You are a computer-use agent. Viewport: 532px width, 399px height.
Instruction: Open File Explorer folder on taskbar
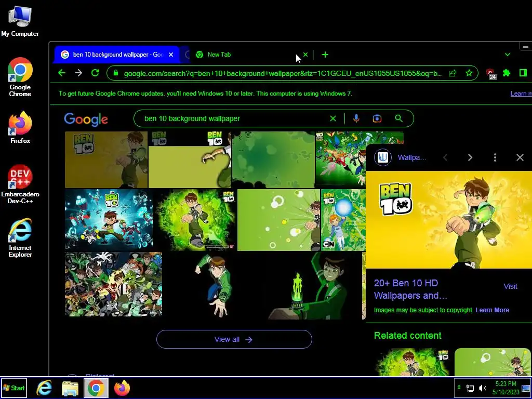point(70,388)
